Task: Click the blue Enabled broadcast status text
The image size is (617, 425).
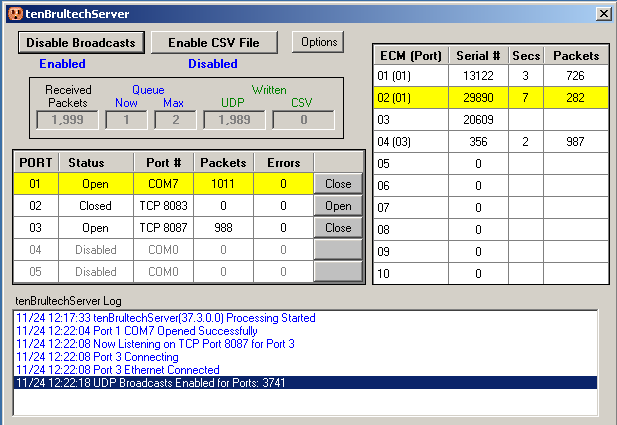Action: point(62,64)
